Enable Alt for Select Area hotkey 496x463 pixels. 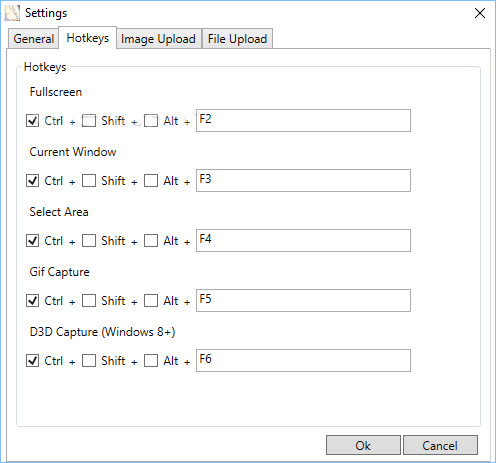click(151, 240)
